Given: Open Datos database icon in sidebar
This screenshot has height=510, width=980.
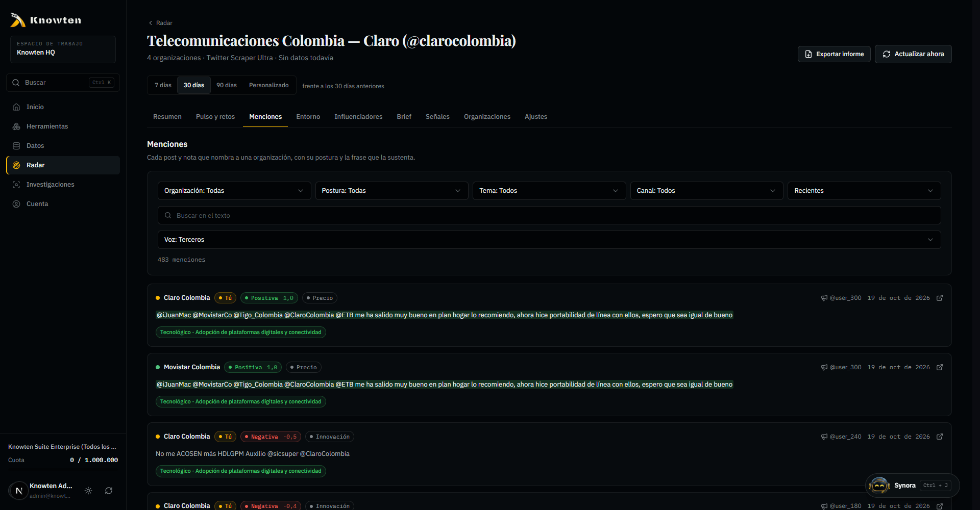Looking at the screenshot, I should [x=16, y=146].
